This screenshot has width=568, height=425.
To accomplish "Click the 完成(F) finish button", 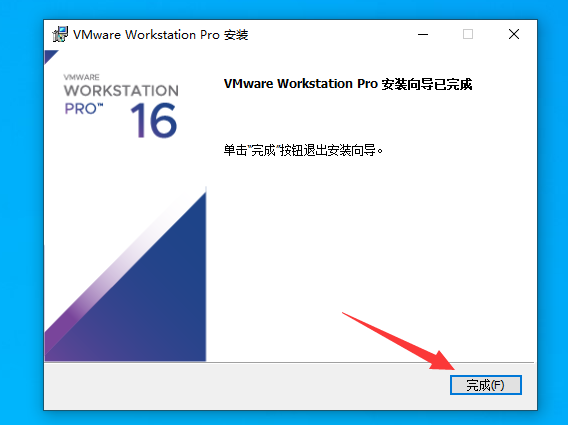I will 486,385.
